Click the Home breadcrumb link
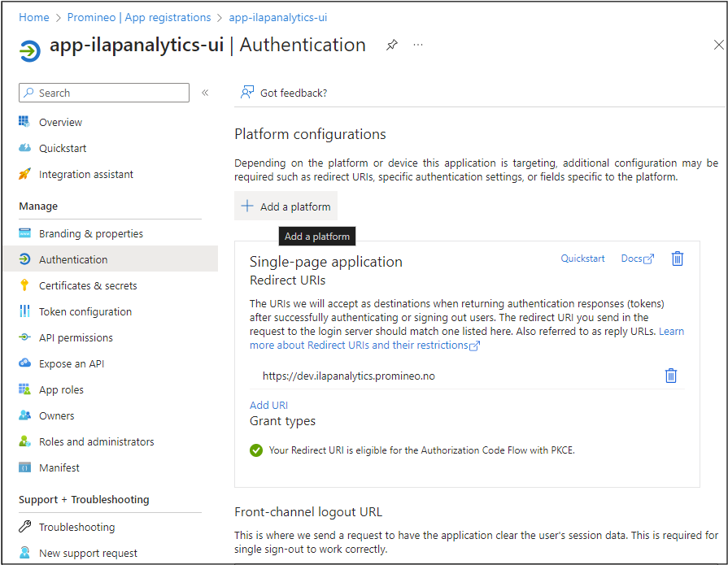Screen dimensions: 728x565 (x=34, y=17)
